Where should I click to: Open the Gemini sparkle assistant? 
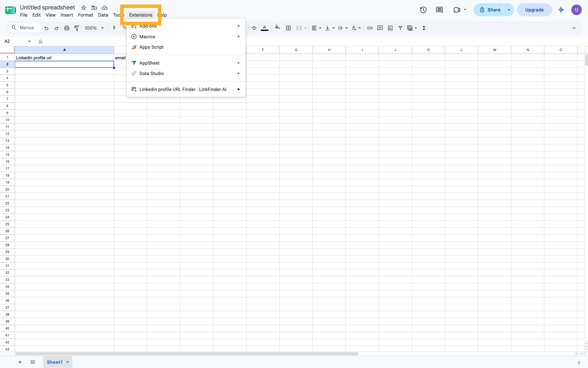(561, 10)
